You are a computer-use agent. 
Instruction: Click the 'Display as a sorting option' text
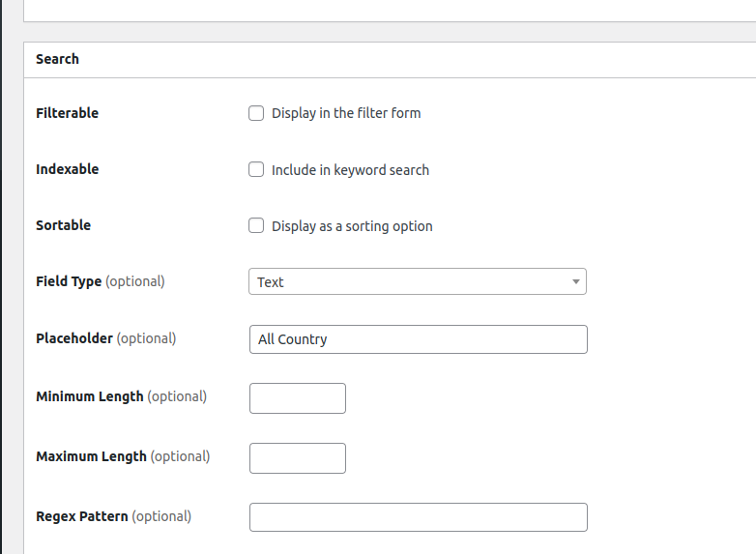[352, 226]
